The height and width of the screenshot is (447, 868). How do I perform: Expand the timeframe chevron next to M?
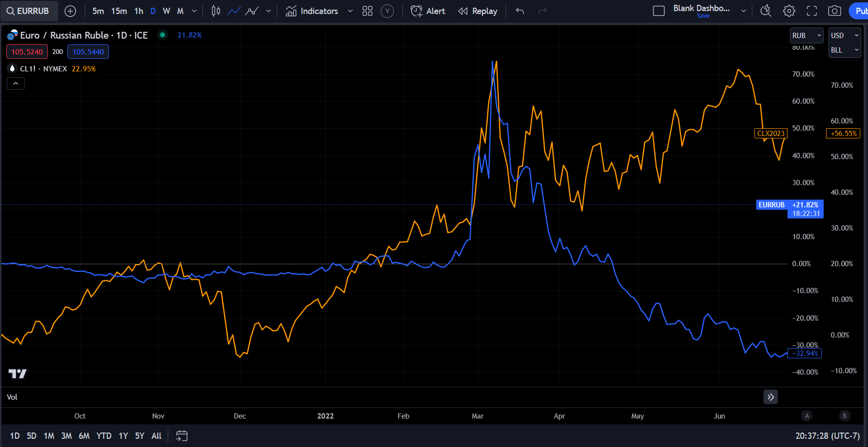[194, 11]
